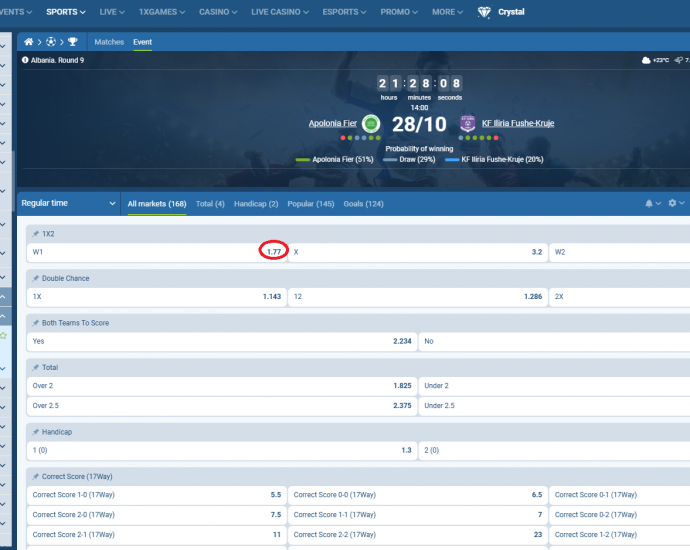Click the Draw (29%) probability label
The image size is (690, 550).
417,159
